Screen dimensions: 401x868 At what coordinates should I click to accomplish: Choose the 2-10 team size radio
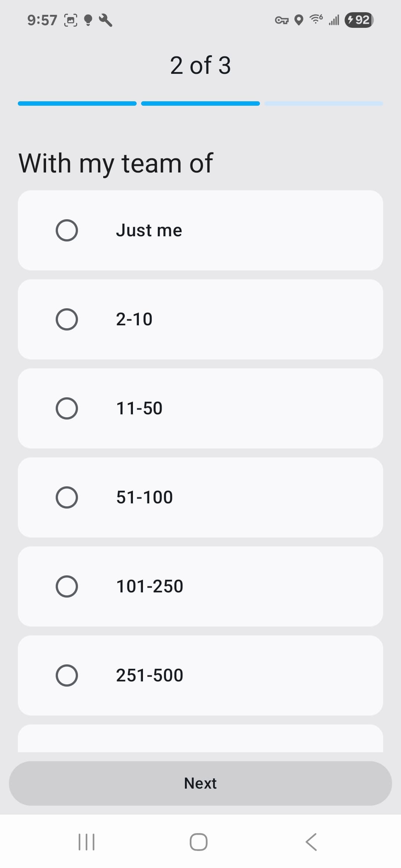[x=67, y=319]
